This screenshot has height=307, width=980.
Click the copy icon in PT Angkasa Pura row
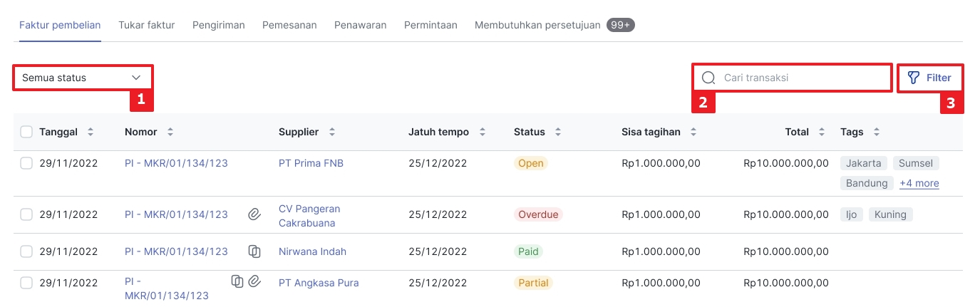point(237,281)
